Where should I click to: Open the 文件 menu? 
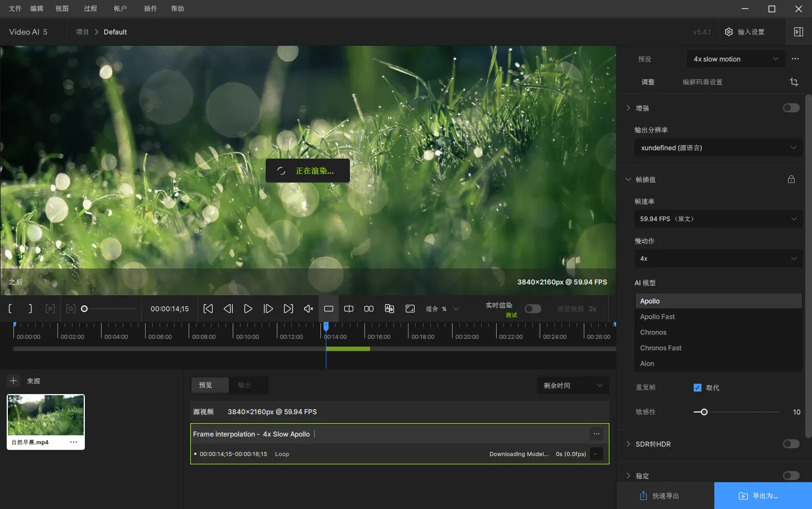point(15,8)
